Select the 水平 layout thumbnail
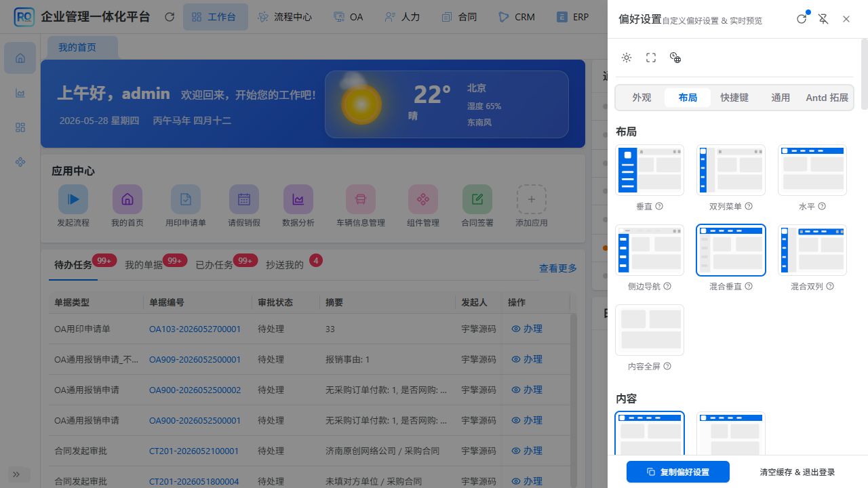The width and height of the screenshot is (868, 488). [x=812, y=170]
